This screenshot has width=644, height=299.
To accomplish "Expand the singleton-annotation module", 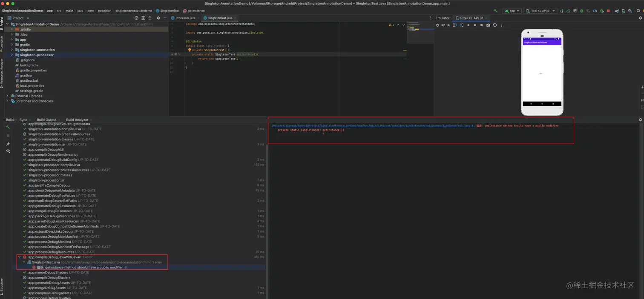I will click(x=12, y=50).
